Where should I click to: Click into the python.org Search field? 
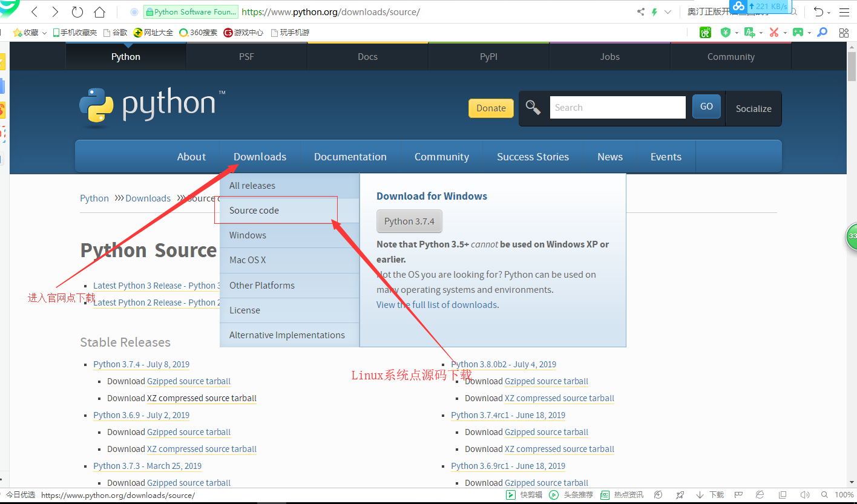tap(617, 107)
